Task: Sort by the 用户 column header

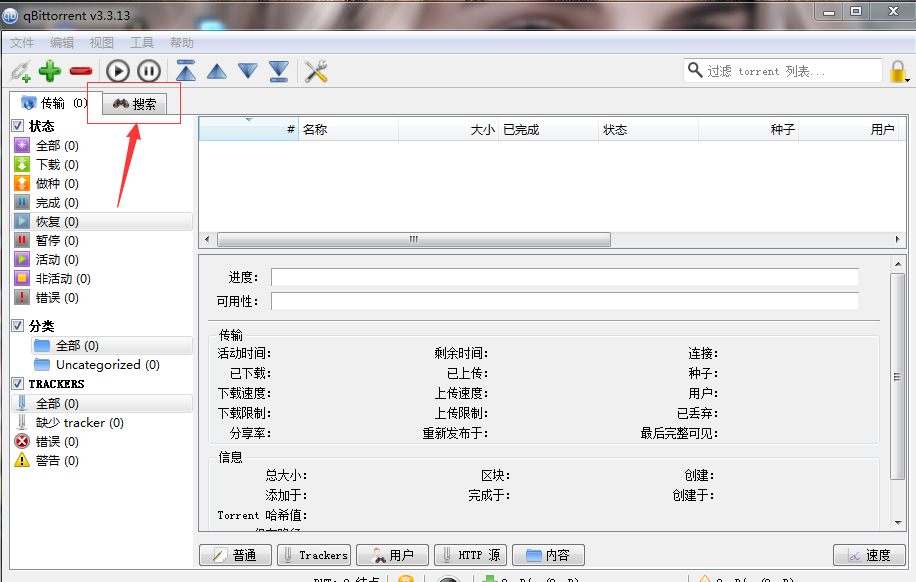Action: click(848, 129)
